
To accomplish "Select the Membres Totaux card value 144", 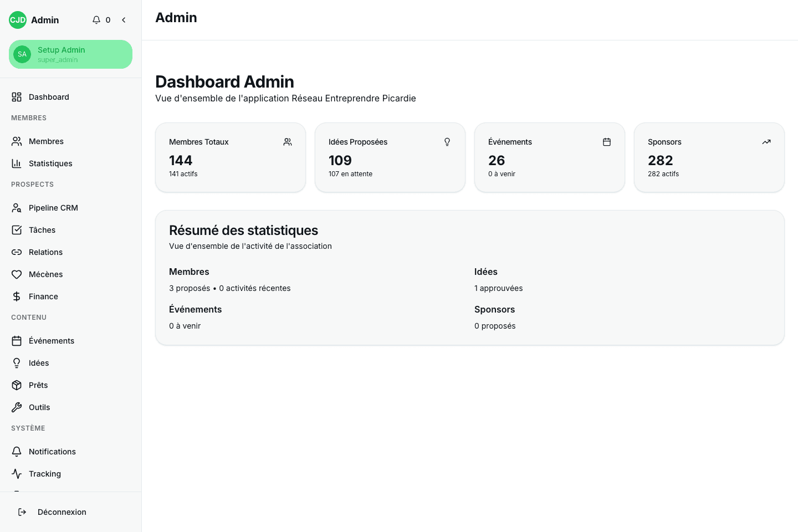I will pos(181,160).
